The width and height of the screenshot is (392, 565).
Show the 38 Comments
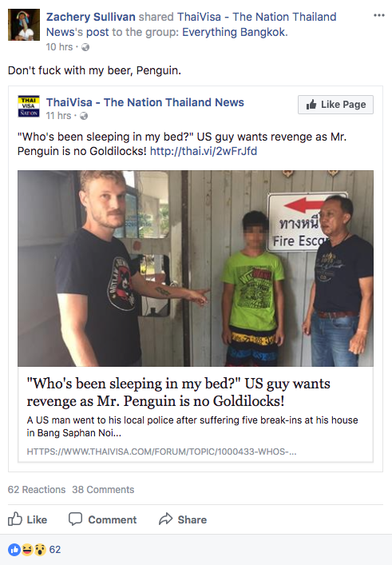tap(103, 489)
